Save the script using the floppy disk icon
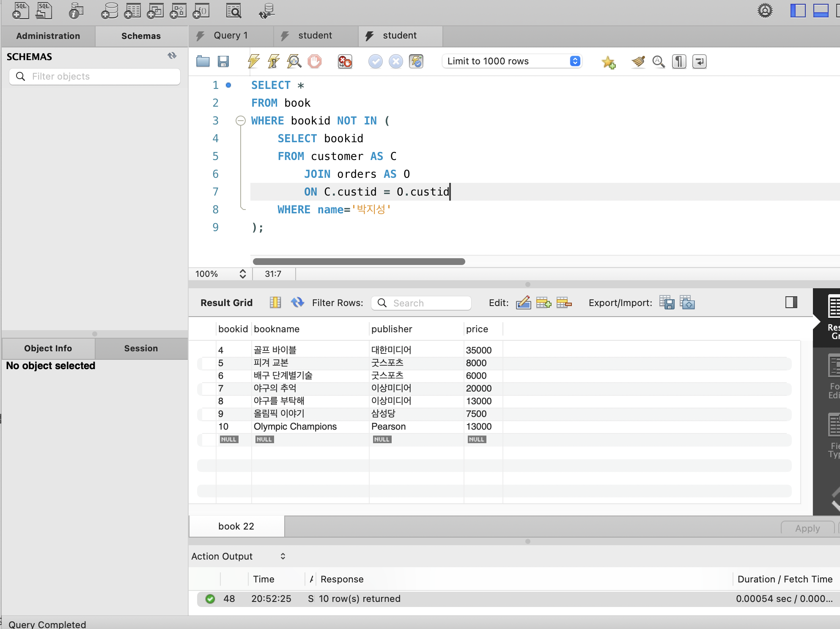The height and width of the screenshot is (629, 840). coord(223,61)
